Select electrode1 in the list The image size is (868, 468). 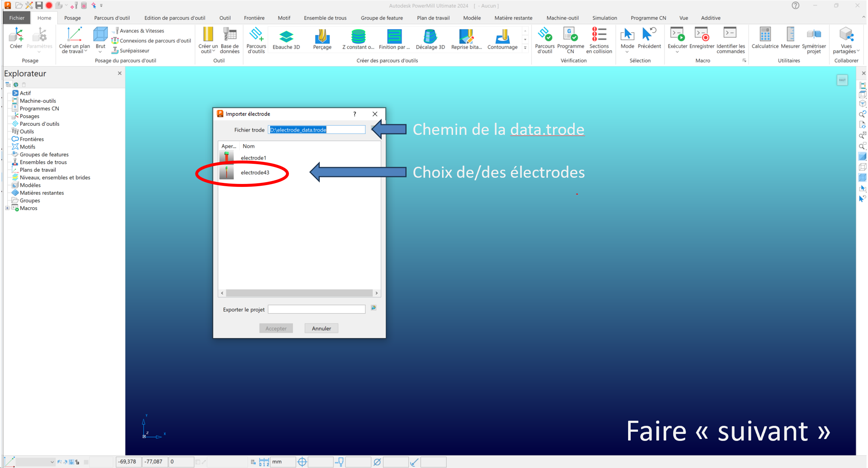click(253, 158)
